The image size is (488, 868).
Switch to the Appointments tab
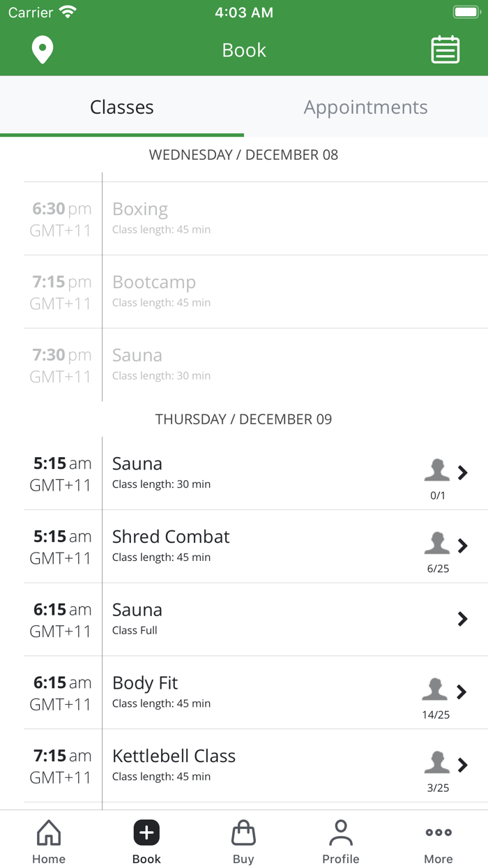coord(365,107)
